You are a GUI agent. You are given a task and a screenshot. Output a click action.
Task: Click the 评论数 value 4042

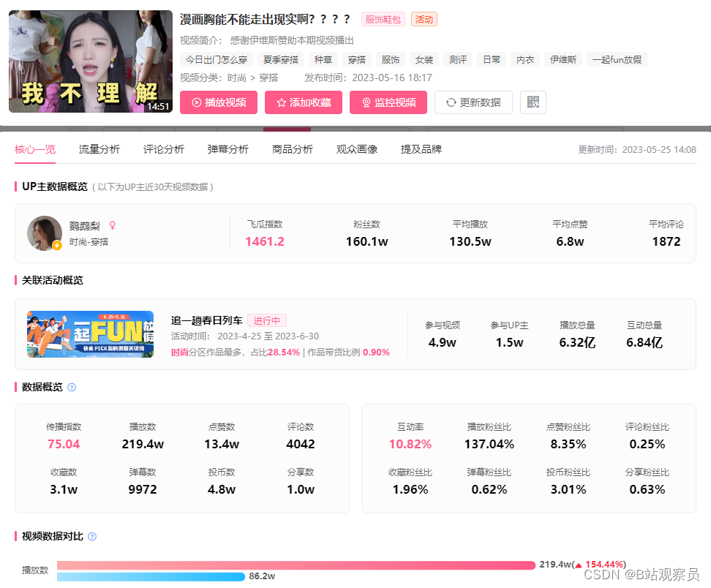[300, 444]
